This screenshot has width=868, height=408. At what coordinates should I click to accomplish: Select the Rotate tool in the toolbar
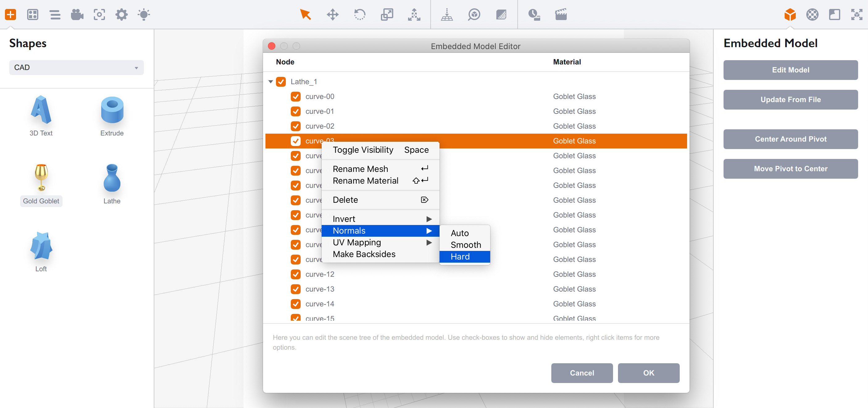point(360,15)
